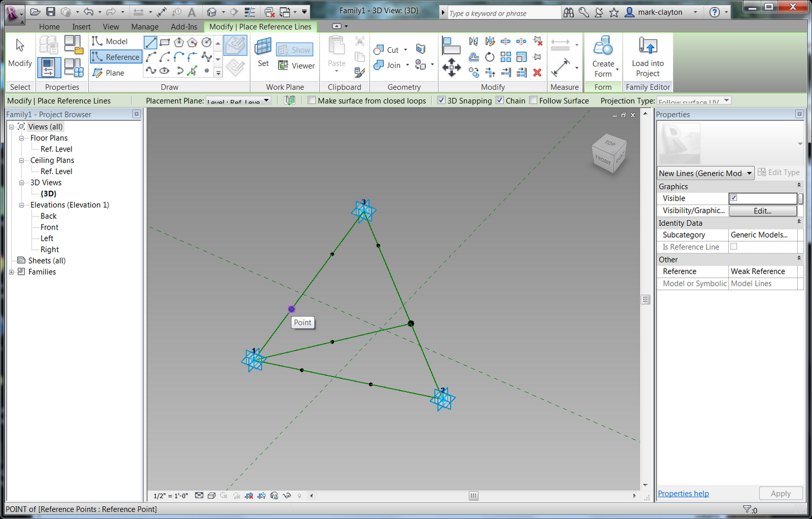Viewport: 812px width, 519px height.
Task: Open the Placement Plane dropdown
Action: [x=266, y=101]
